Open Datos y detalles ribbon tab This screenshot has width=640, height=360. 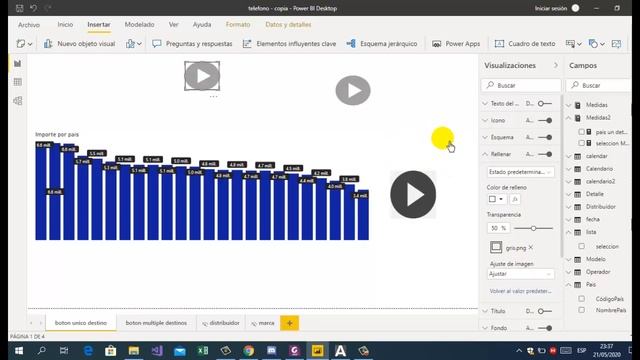(288, 24)
